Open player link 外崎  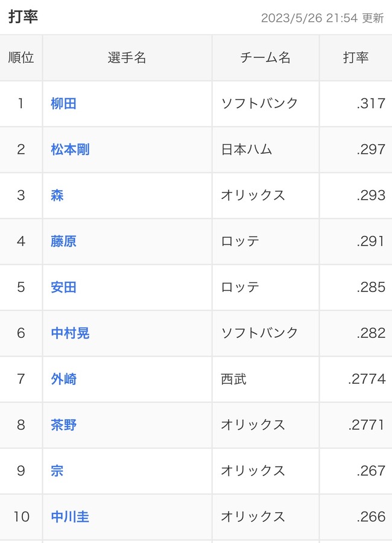coord(63,379)
